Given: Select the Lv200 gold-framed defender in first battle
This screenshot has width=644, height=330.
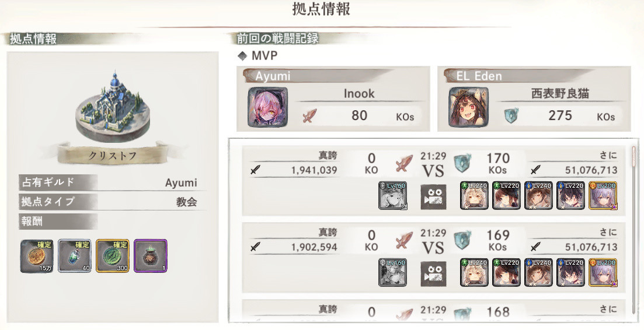Looking at the screenshot, I should (x=603, y=195).
